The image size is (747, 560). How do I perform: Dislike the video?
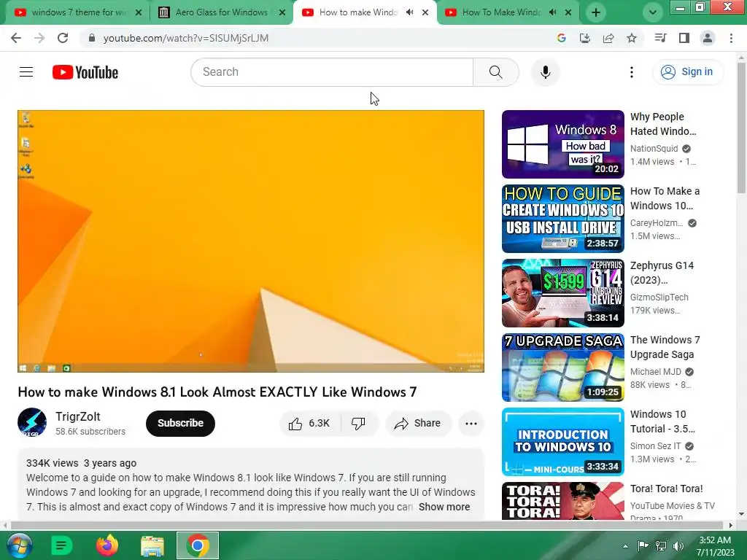359,424
